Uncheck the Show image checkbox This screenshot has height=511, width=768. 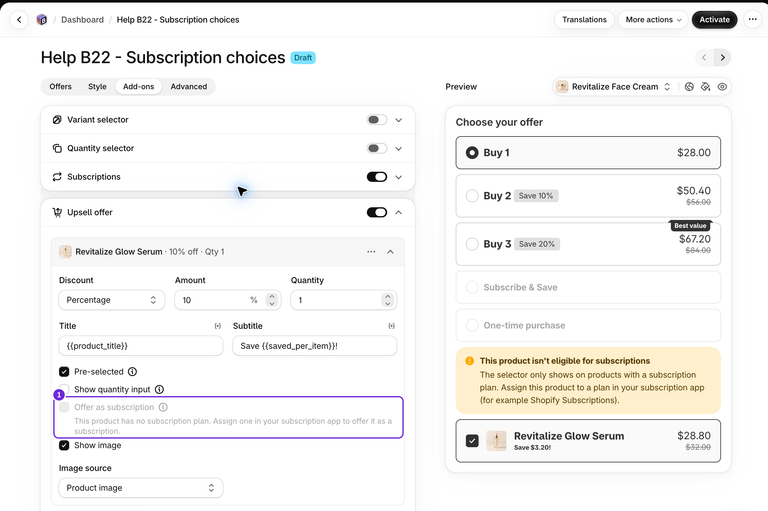click(x=64, y=445)
